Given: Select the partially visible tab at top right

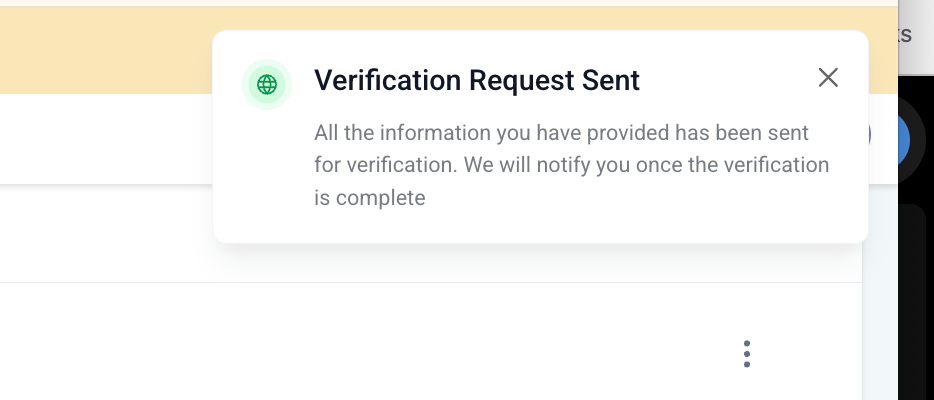Looking at the screenshot, I should click(x=904, y=35).
